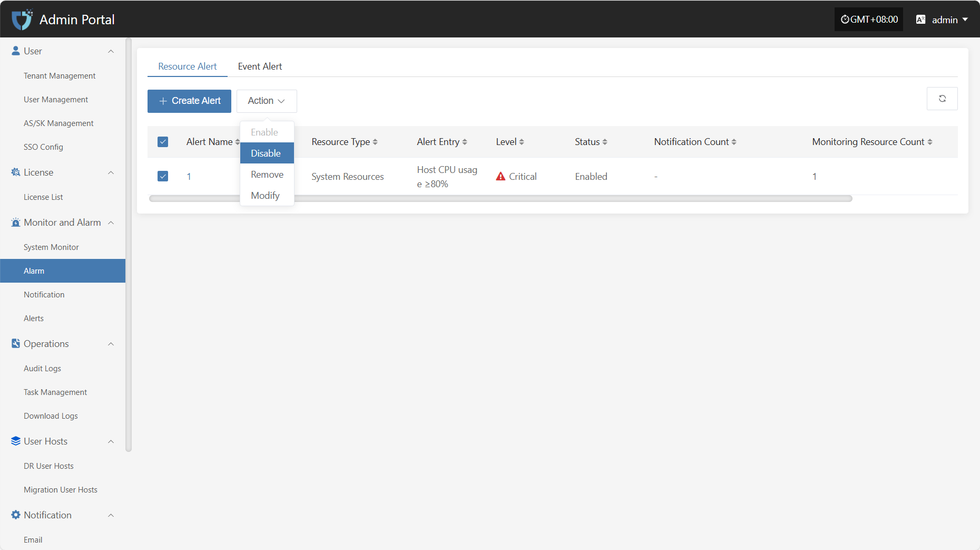980x550 pixels.
Task: Uncheck the checkbox for alert row 1
Action: [163, 176]
